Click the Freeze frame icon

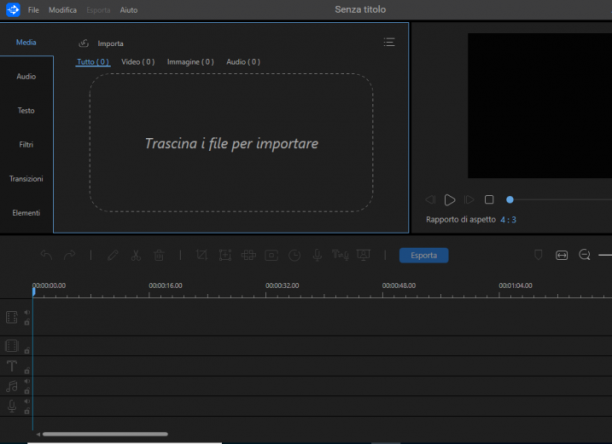coord(271,256)
